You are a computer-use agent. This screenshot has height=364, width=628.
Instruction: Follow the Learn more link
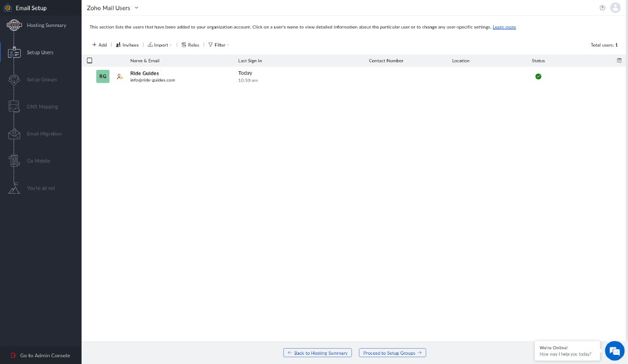pos(504,27)
